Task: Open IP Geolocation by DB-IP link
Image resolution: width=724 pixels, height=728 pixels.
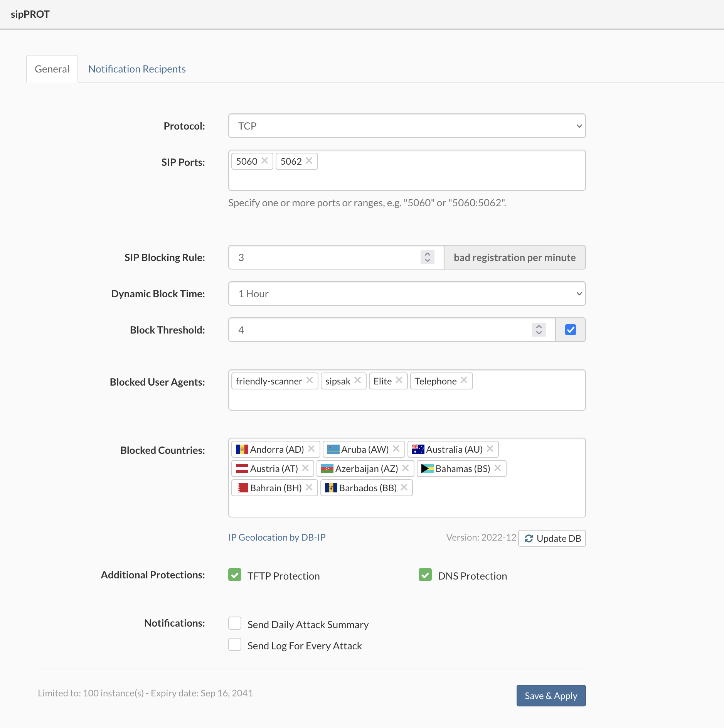Action: point(277,537)
